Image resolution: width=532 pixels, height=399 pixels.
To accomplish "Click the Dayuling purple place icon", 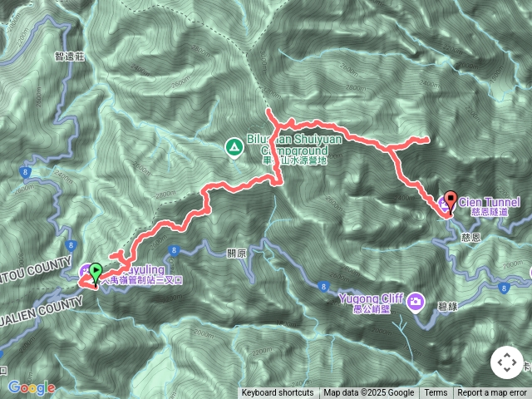I will pos(85,272).
